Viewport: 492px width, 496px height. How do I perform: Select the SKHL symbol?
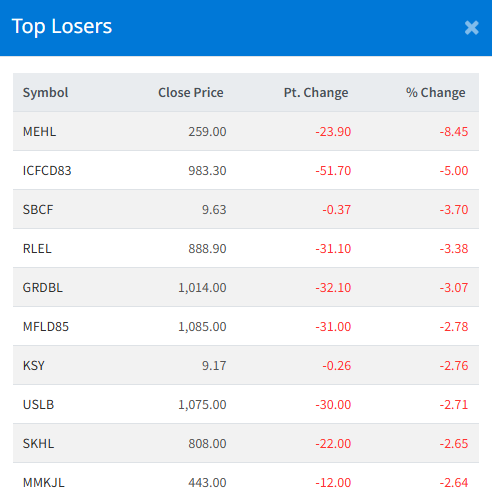click(38, 443)
